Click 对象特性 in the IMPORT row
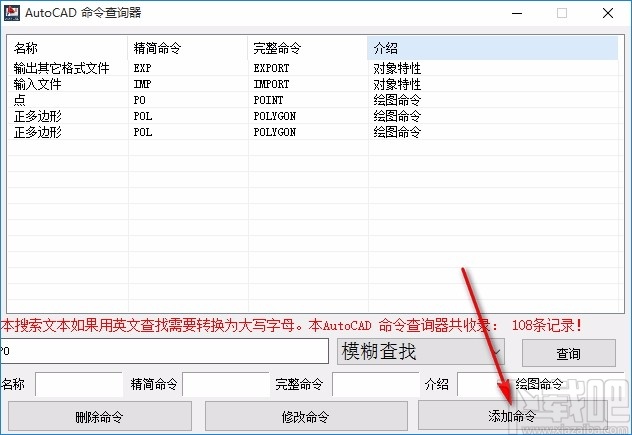Screen dimensions: 632x435 point(397,84)
